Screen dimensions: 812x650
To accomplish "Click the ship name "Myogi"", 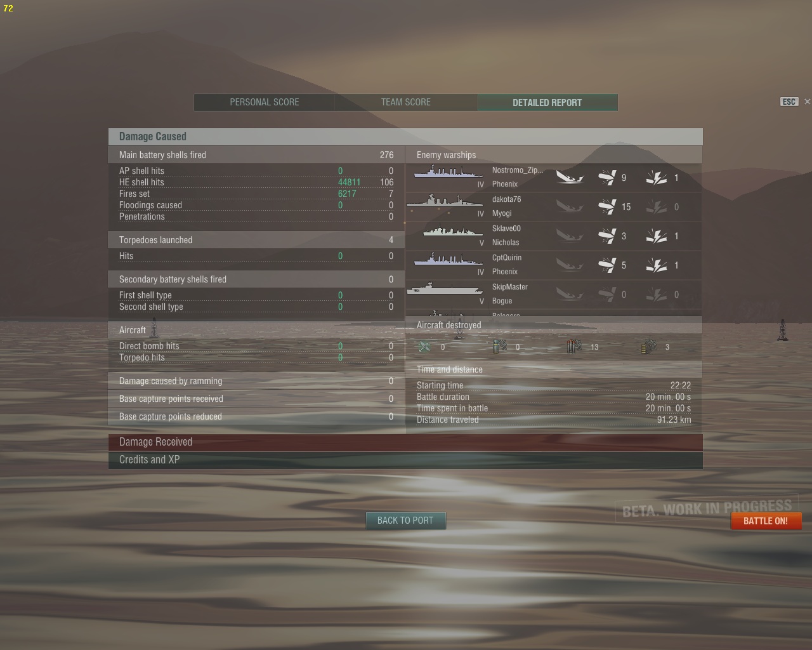I will coord(502,213).
